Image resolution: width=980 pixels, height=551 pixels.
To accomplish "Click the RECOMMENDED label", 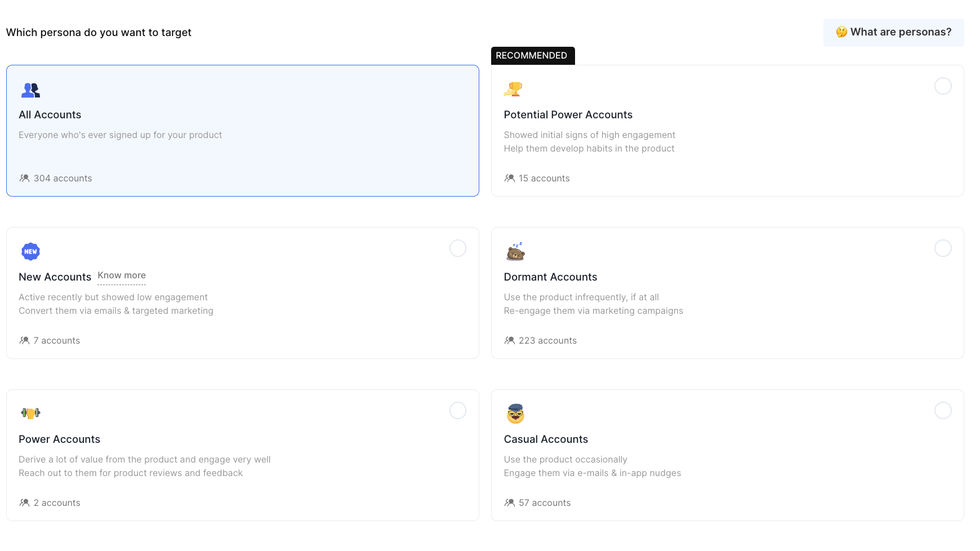I will 531,55.
